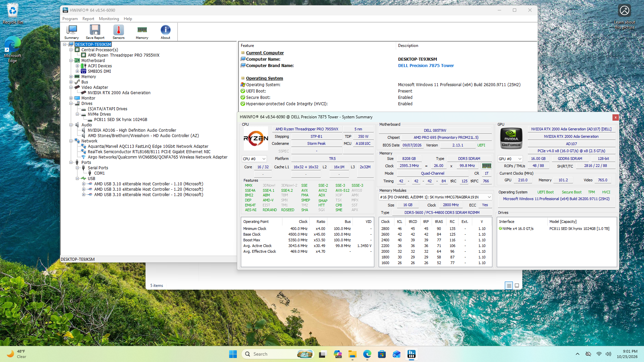The image size is (644, 362).
Task: Click the NVIDIA GeForce logo
Action: pos(511,138)
